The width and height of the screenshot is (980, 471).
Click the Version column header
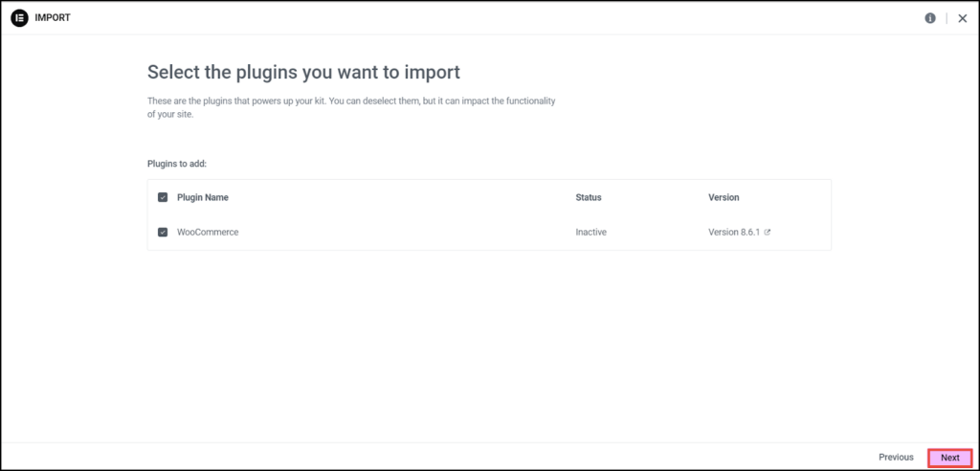(724, 197)
